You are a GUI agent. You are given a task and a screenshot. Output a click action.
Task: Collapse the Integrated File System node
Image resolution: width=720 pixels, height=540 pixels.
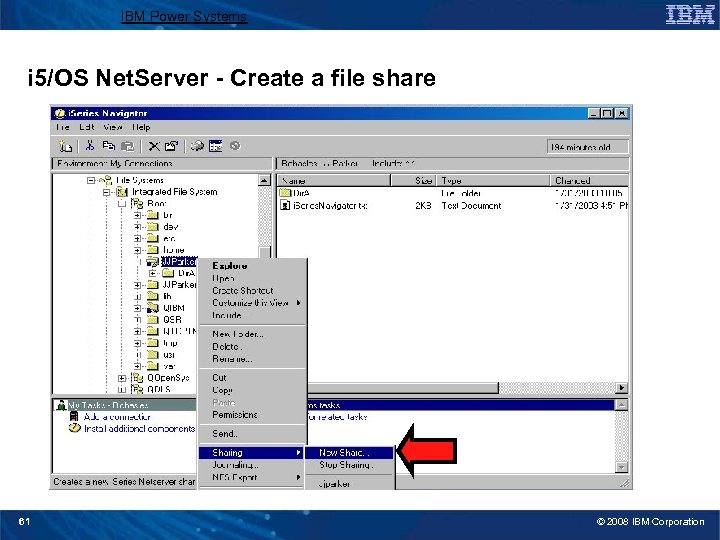[x=107, y=192]
